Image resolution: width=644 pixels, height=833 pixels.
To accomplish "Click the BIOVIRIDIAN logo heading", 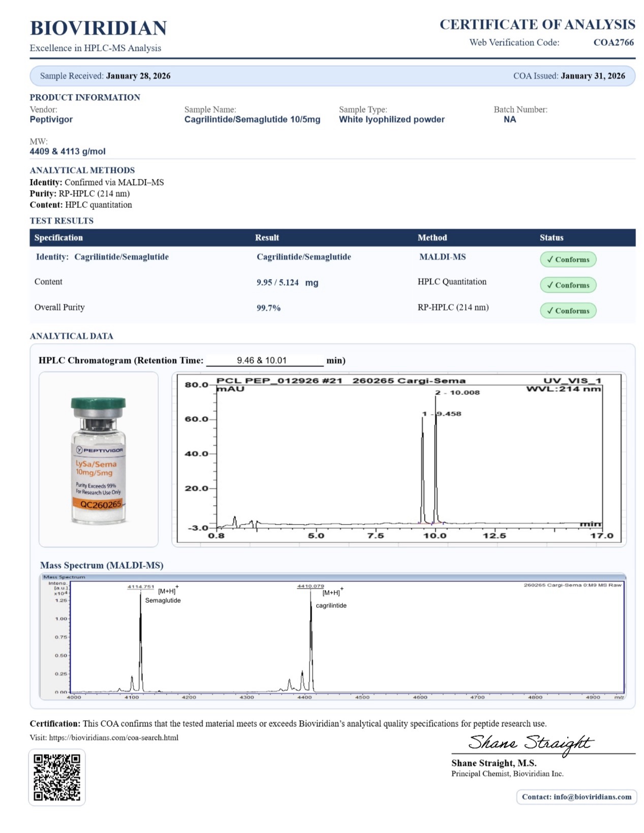I will [x=98, y=28].
